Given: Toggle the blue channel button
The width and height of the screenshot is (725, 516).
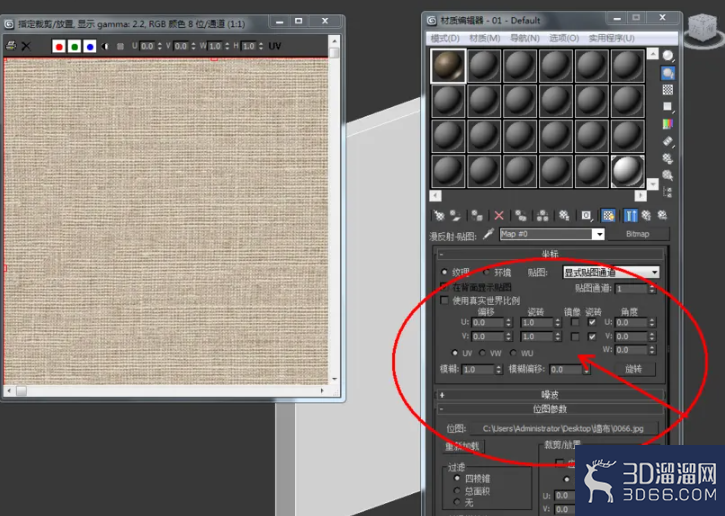Looking at the screenshot, I should pos(90,46).
